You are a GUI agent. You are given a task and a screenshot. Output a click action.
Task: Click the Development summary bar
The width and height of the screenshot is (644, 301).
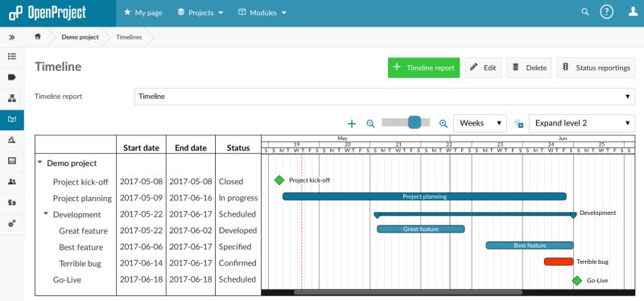pyautogui.click(x=475, y=214)
